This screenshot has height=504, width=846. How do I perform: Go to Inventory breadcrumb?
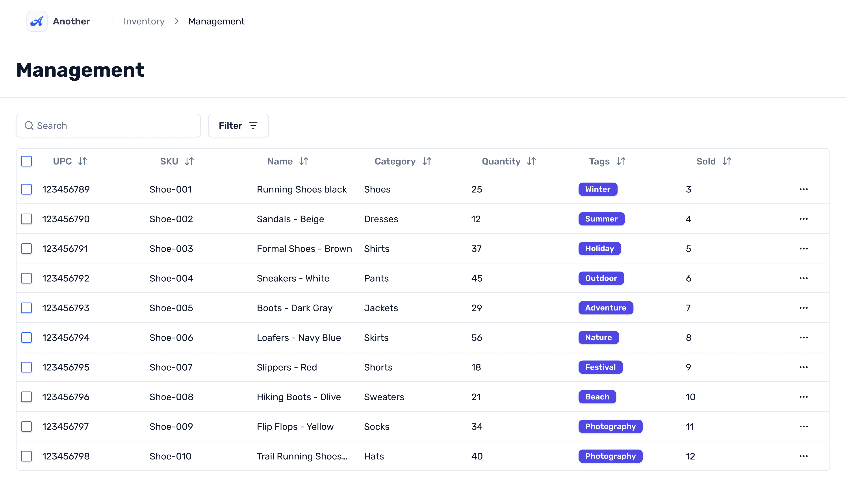(x=144, y=21)
